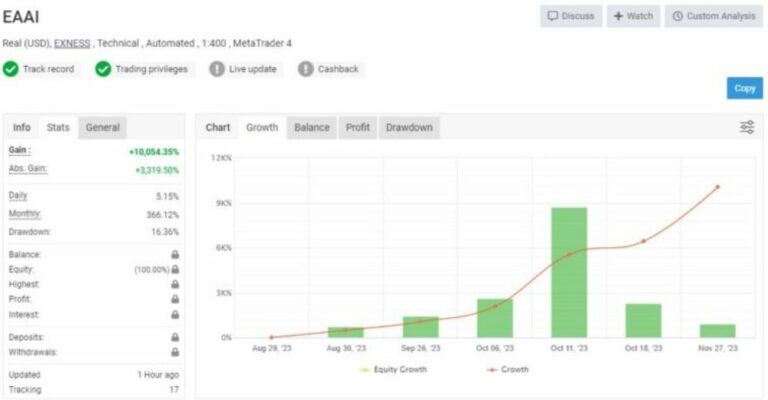Click the Cashback warning icon
Screen dimensions: 768x400
[306, 69]
